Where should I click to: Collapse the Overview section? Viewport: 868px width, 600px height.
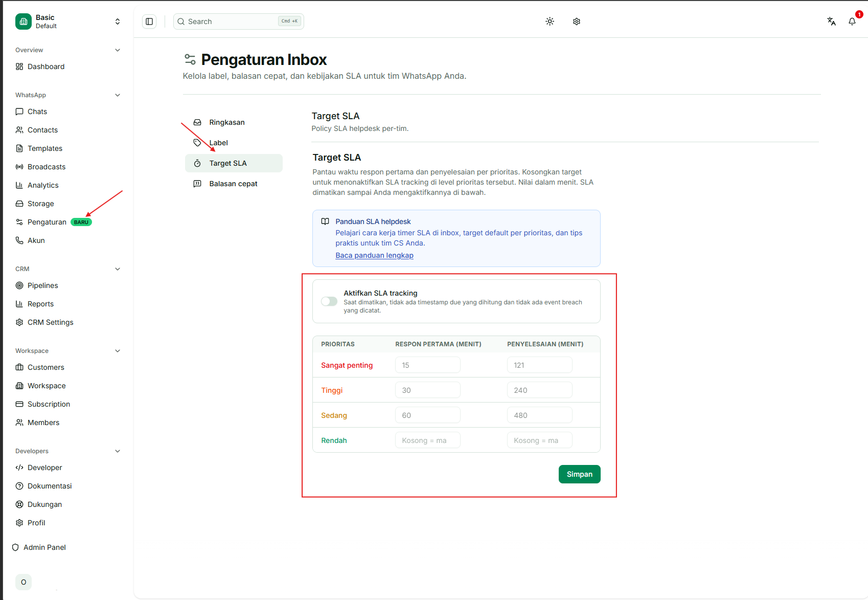coord(118,50)
